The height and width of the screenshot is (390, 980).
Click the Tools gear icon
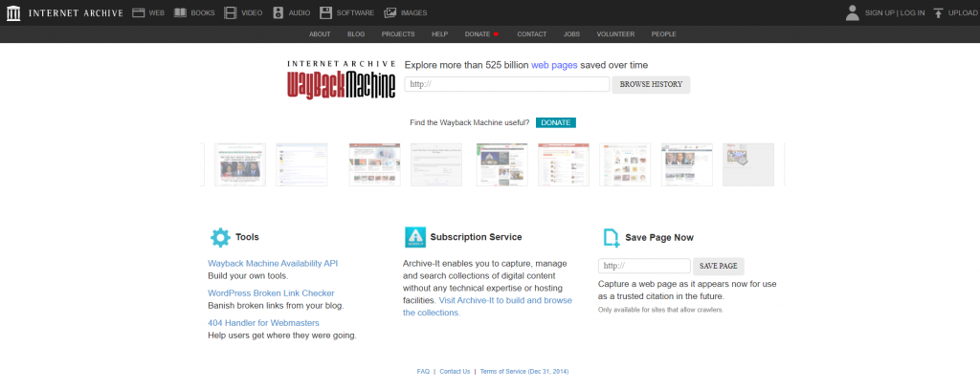[220, 237]
